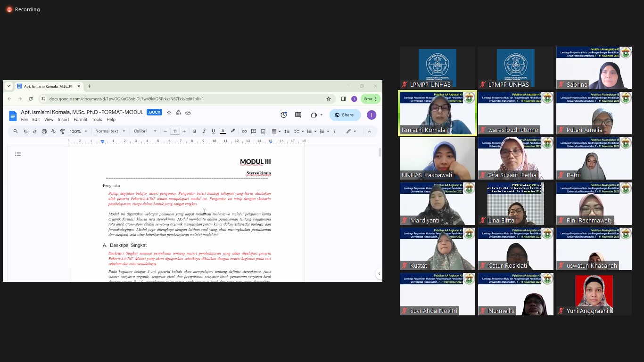This screenshot has height=362, width=644.
Task: Open the Insert menu
Action: 63,120
